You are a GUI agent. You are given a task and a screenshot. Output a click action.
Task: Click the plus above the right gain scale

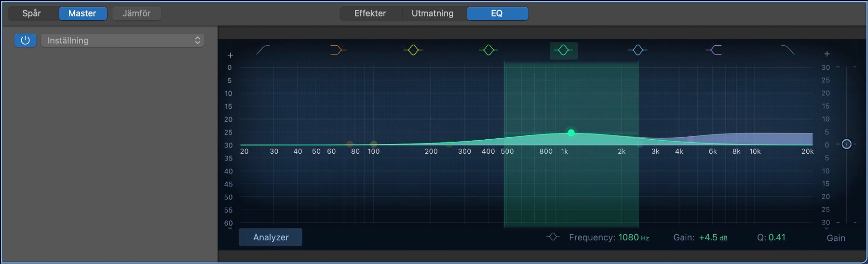coord(827,54)
